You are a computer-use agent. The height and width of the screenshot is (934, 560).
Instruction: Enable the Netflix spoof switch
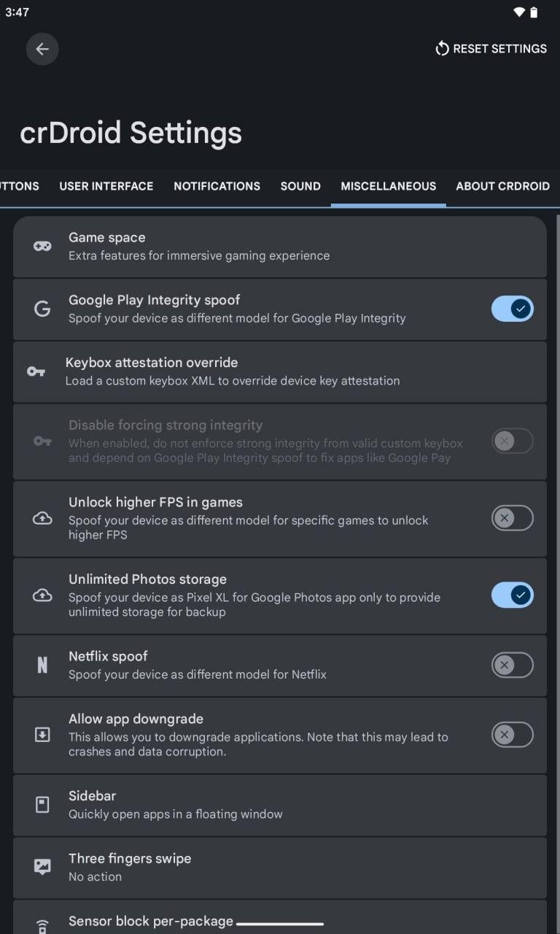(512, 665)
